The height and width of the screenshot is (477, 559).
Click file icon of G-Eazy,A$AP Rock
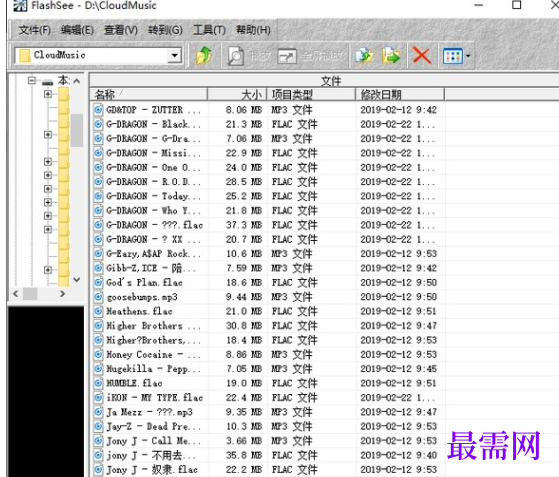pyautogui.click(x=98, y=253)
